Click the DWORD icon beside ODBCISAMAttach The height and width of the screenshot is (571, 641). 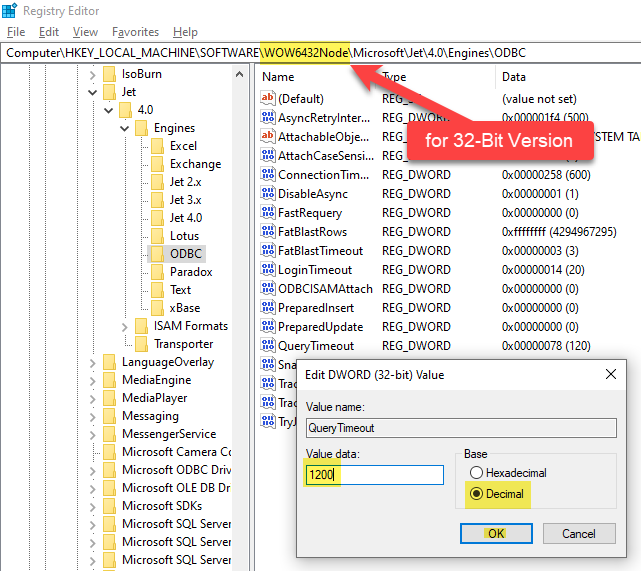(x=267, y=288)
